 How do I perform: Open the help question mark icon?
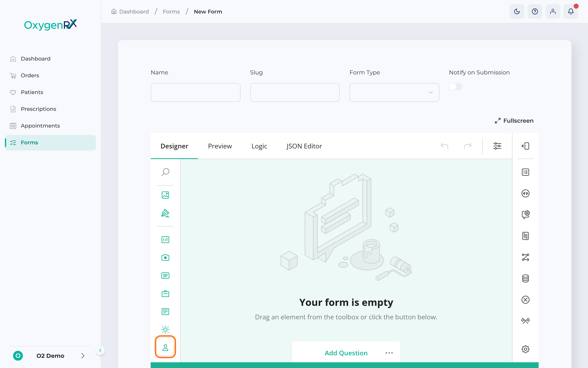[535, 11]
